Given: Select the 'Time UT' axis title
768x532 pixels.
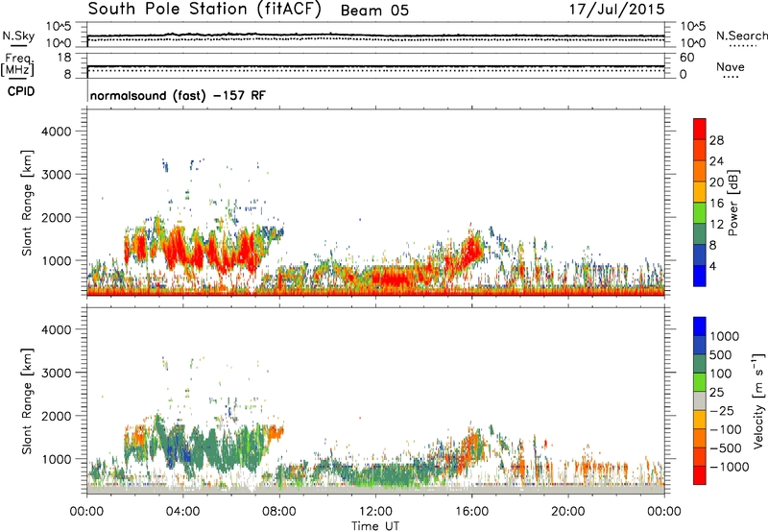Looking at the screenshot, I should 375,526.
